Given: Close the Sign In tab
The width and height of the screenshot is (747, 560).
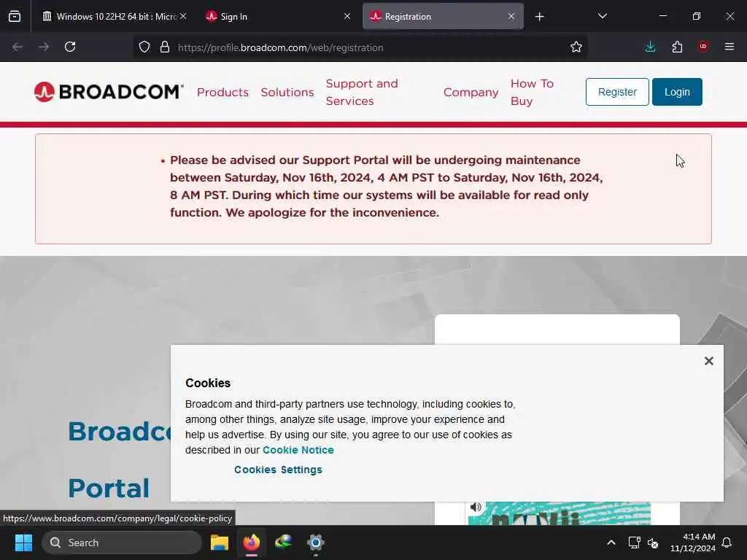Looking at the screenshot, I should (347, 16).
